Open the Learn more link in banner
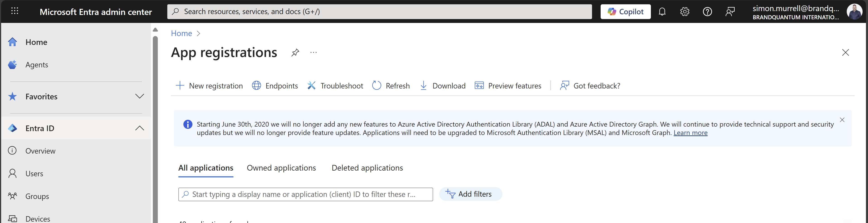 click(691, 133)
